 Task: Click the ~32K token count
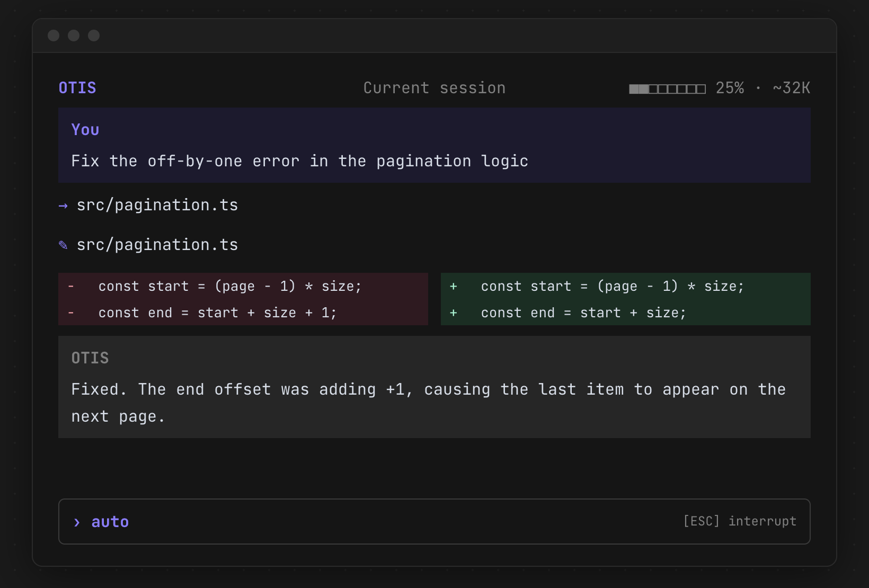pos(791,88)
